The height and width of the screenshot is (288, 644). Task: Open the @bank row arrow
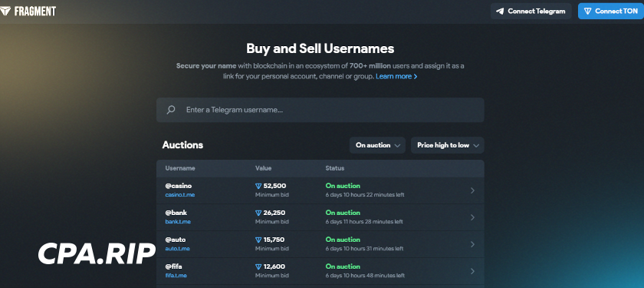(x=472, y=217)
